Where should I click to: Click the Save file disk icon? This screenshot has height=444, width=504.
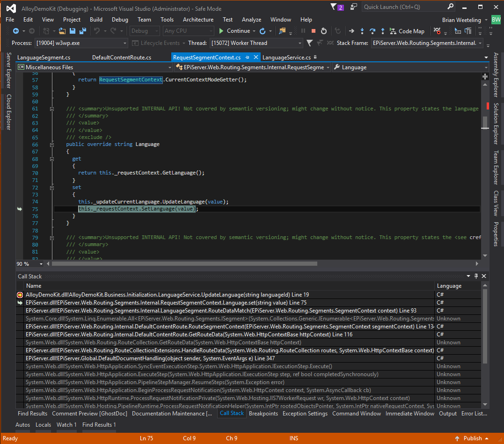click(x=73, y=31)
